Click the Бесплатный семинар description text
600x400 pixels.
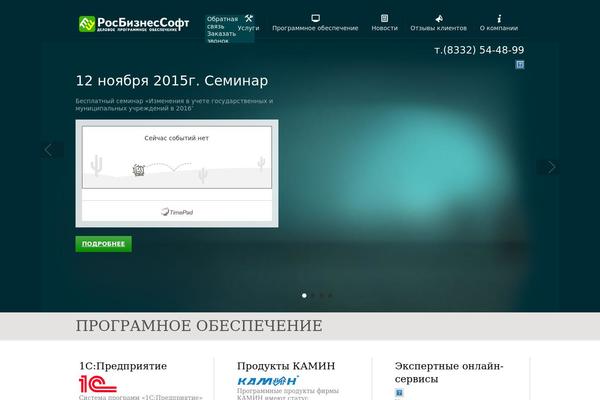point(174,104)
